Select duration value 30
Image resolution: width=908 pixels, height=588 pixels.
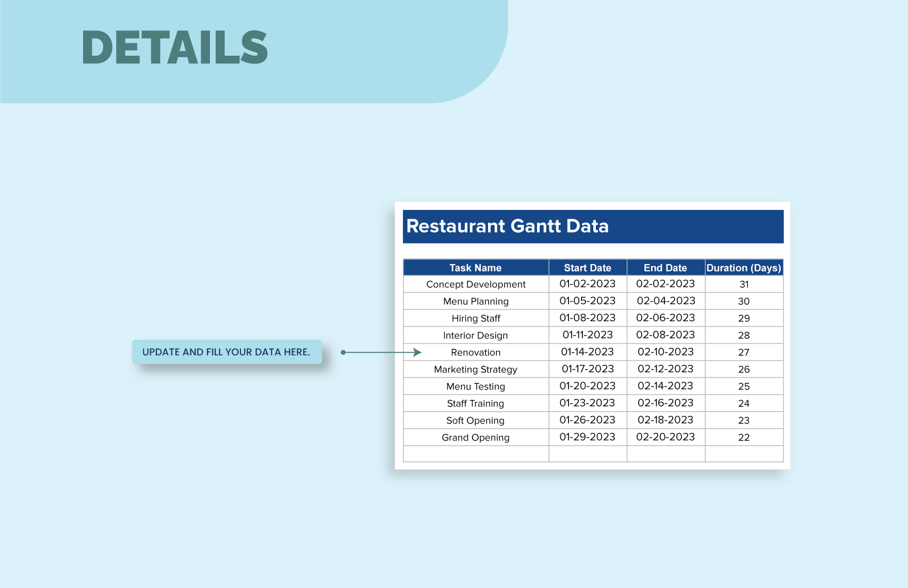(x=744, y=301)
